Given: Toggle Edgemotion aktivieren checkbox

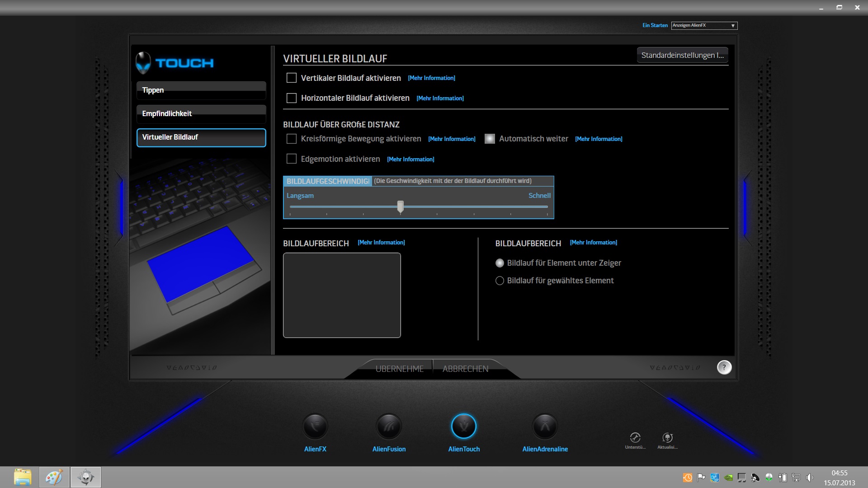Looking at the screenshot, I should click(x=292, y=159).
